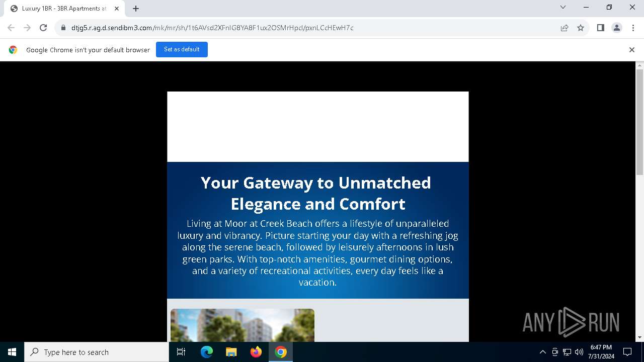Click the scrollbar down arrow
This screenshot has width=644, height=362.
640,337
